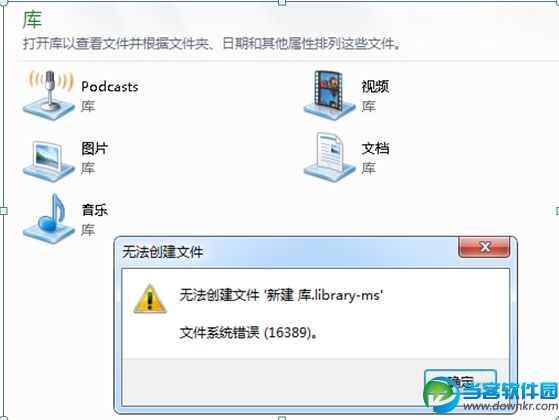The height and width of the screenshot is (420, 559).
Task: Confirm the error with the 确定 button
Action: [x=460, y=383]
